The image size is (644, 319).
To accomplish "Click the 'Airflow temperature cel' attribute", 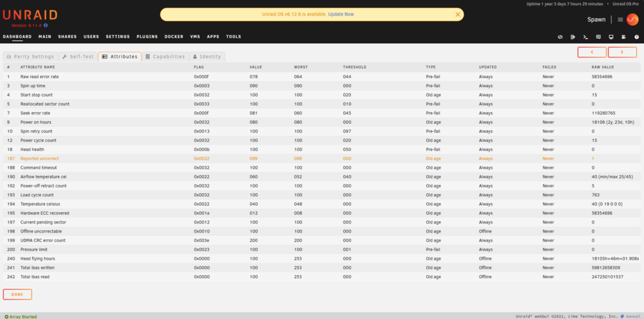I will tap(44, 177).
